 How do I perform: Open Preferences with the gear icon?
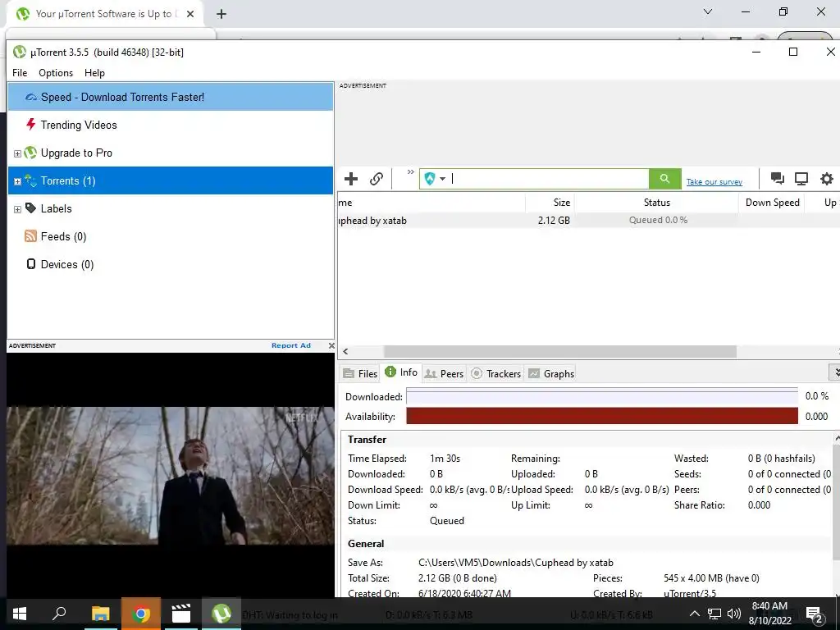827,178
